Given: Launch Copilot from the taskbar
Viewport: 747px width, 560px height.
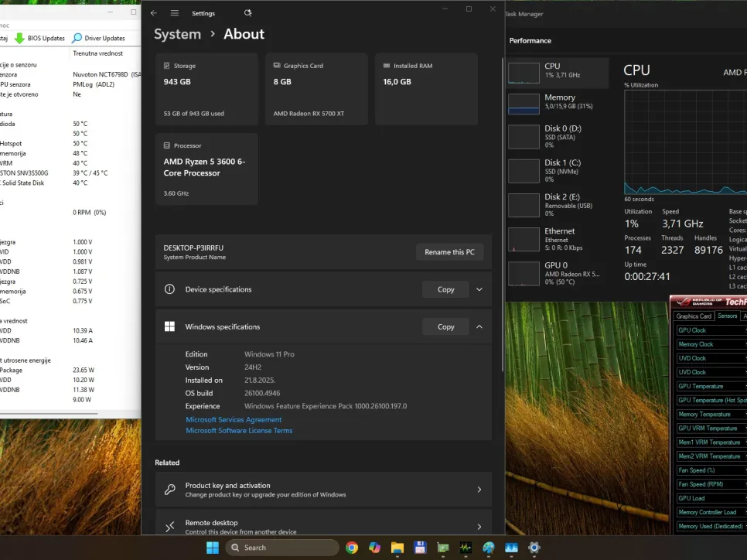Looking at the screenshot, I should (x=374, y=548).
